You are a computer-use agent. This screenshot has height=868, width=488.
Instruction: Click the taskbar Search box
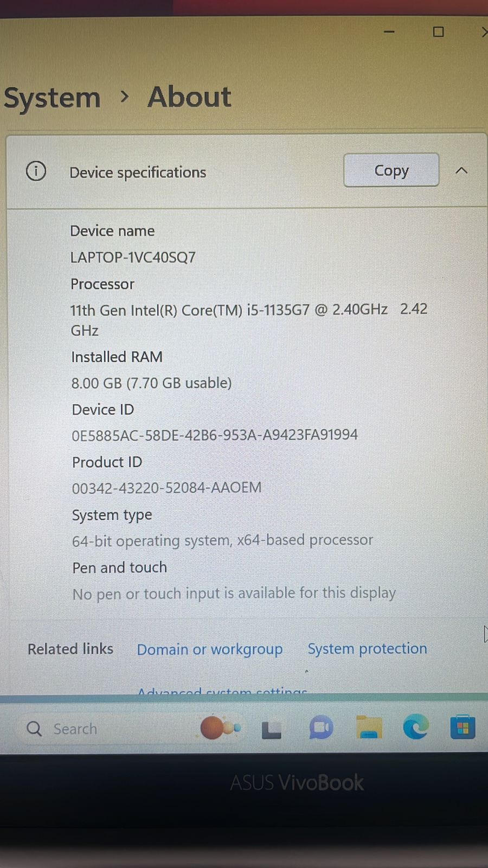tap(103, 729)
